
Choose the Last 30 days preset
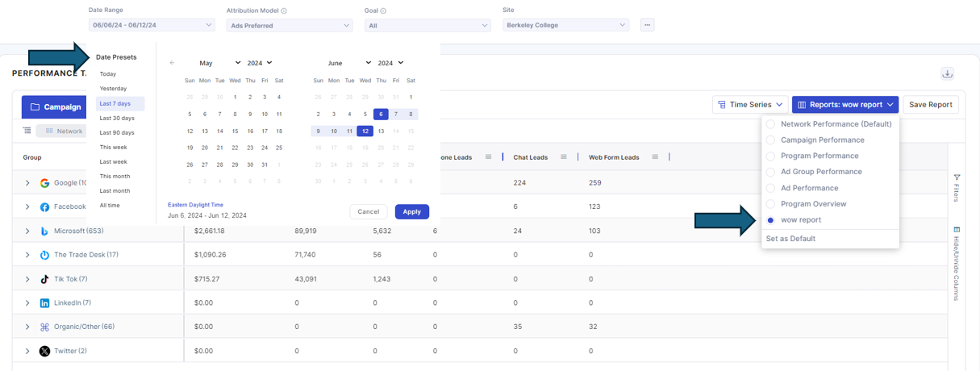click(x=117, y=118)
